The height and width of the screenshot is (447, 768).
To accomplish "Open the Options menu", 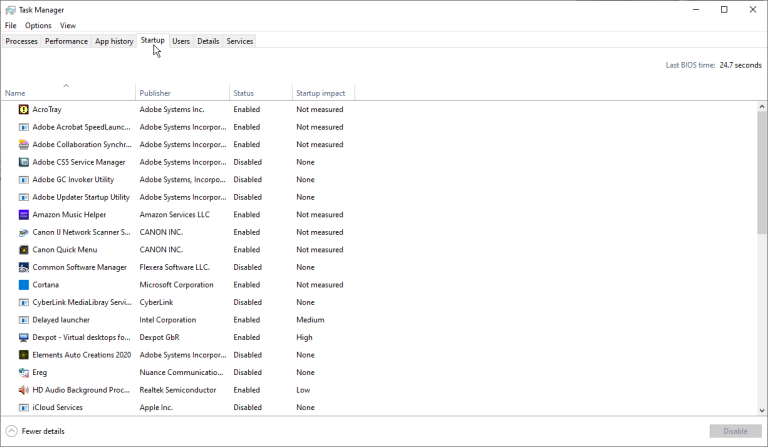I will click(38, 25).
